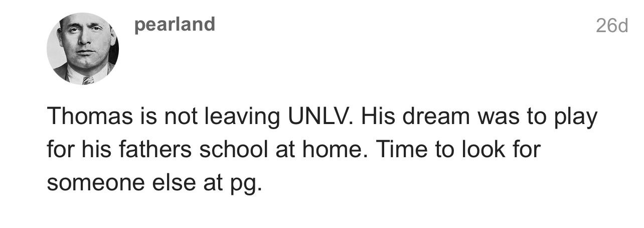This screenshot has width=644, height=228.
Task: Click the pearland username
Action: point(175,25)
